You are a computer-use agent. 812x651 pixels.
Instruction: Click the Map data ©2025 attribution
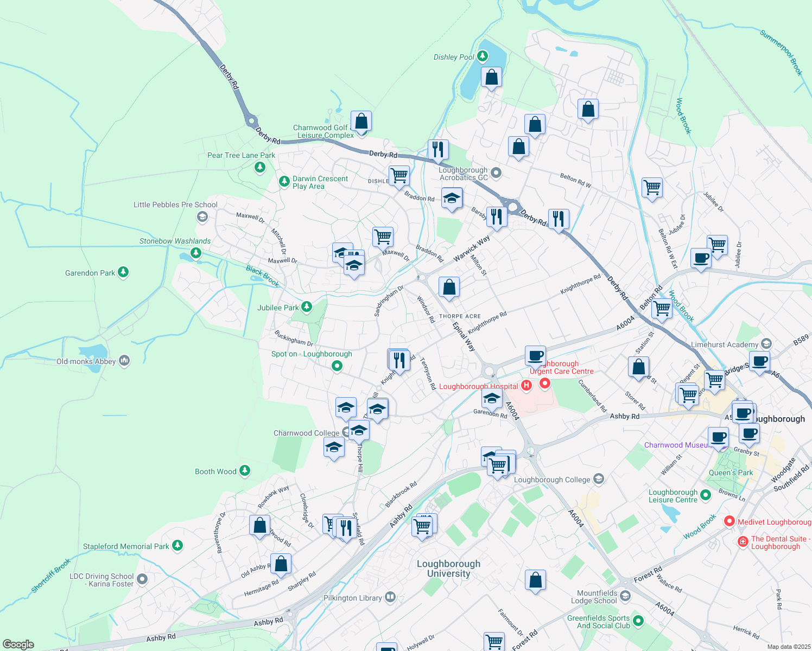789,647
